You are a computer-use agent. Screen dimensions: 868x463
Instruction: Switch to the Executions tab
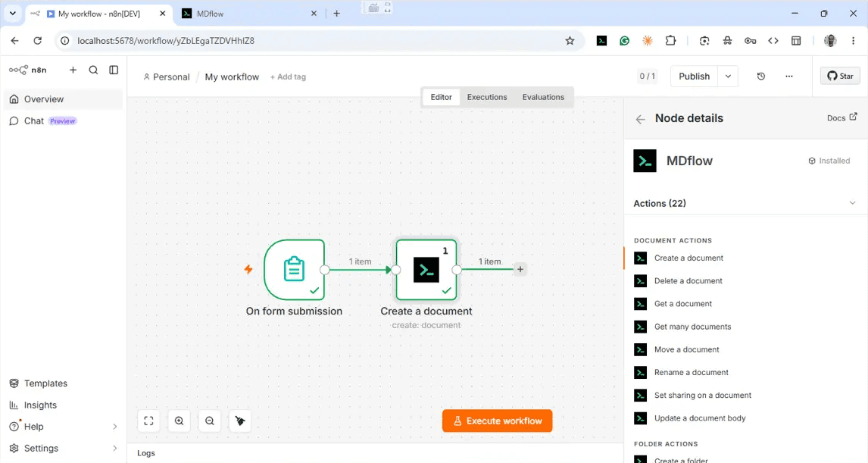click(x=487, y=97)
